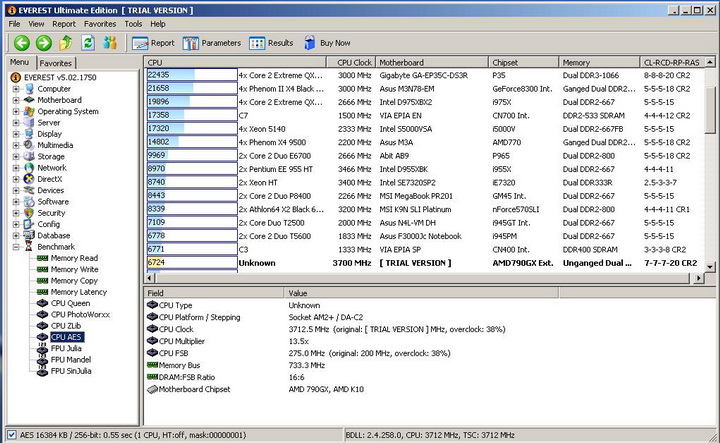Collapse the Benchmark tree node

16,247
